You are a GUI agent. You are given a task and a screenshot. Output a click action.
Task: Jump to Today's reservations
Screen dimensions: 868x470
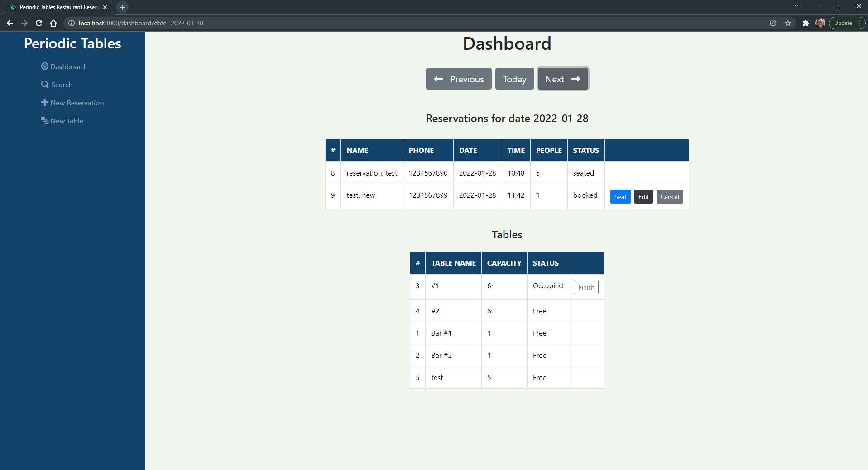514,79
